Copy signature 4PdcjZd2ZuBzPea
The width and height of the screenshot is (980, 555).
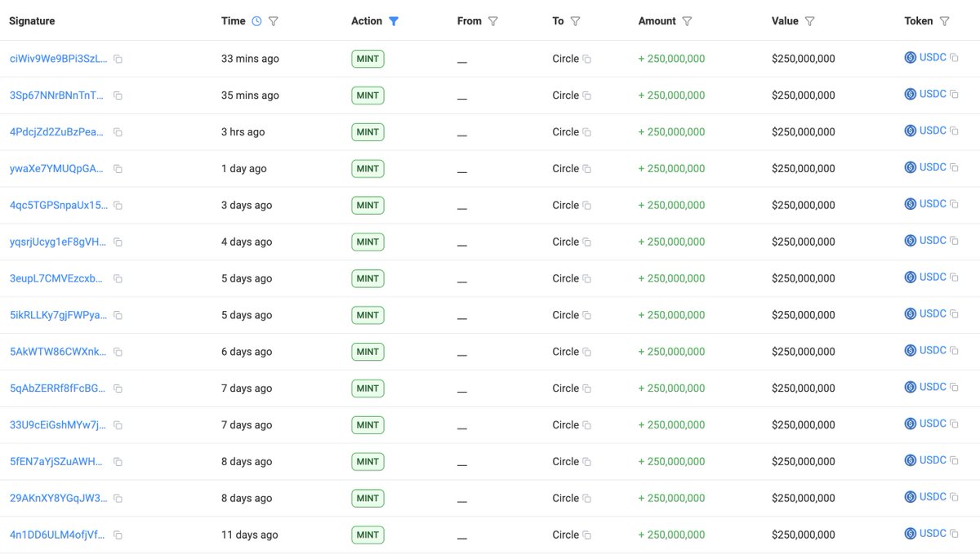(x=118, y=132)
